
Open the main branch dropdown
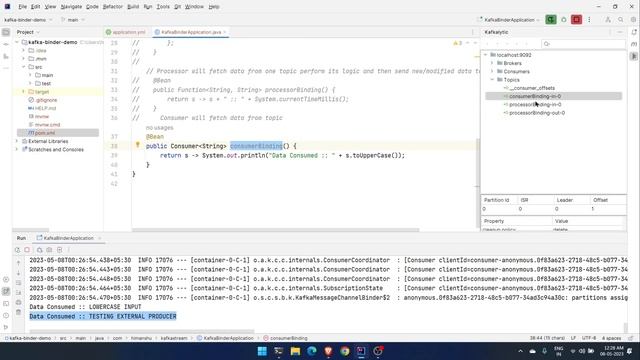click(73, 20)
